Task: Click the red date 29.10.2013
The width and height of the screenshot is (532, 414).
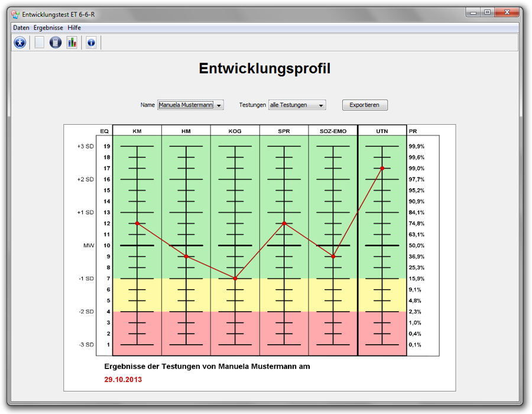Action: coord(123,380)
